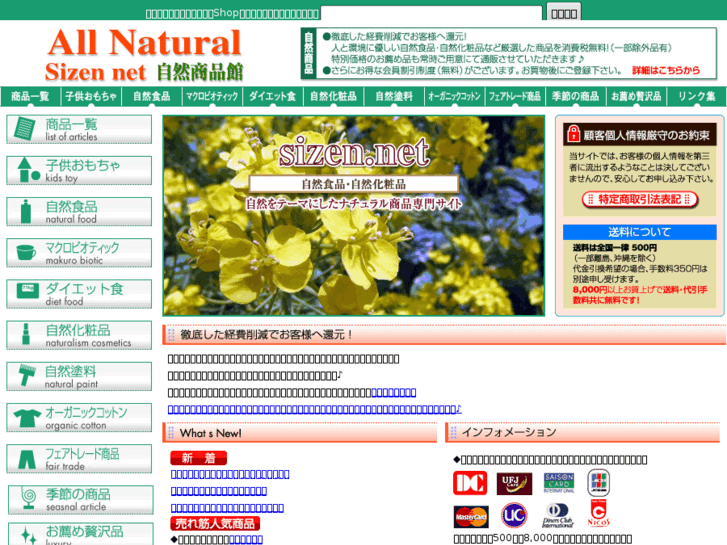This screenshot has width=727, height=545.
Task: Click the natural food bottle icon
Action: [26, 212]
